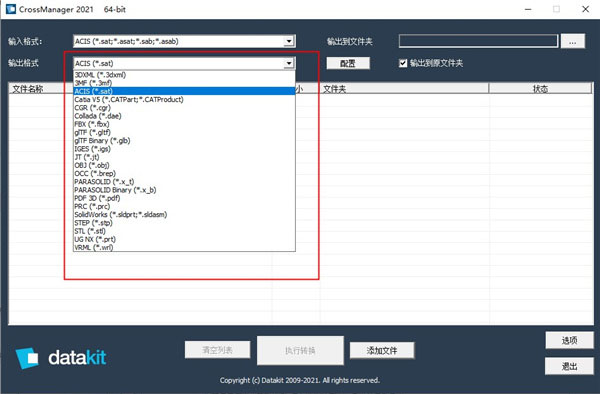Viewport: 600px width, 394px height.
Task: Pick glTF Binary (*.glb) from the list
Action: point(184,140)
